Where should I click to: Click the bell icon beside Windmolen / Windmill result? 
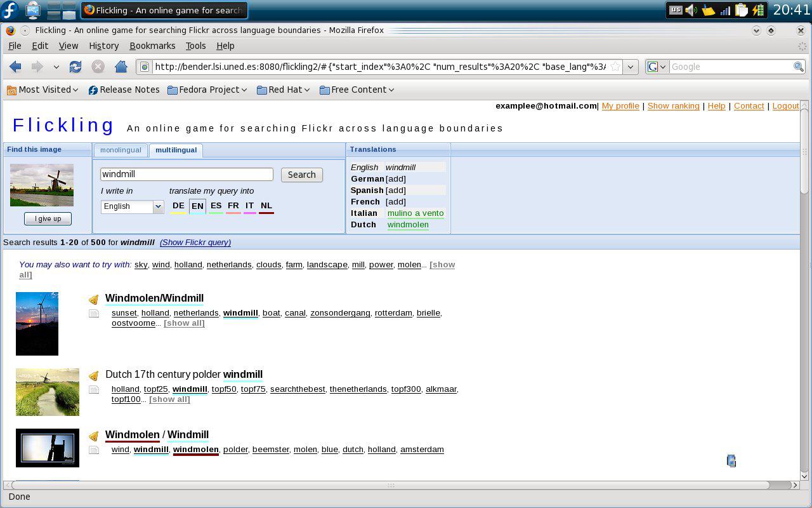[x=94, y=436]
